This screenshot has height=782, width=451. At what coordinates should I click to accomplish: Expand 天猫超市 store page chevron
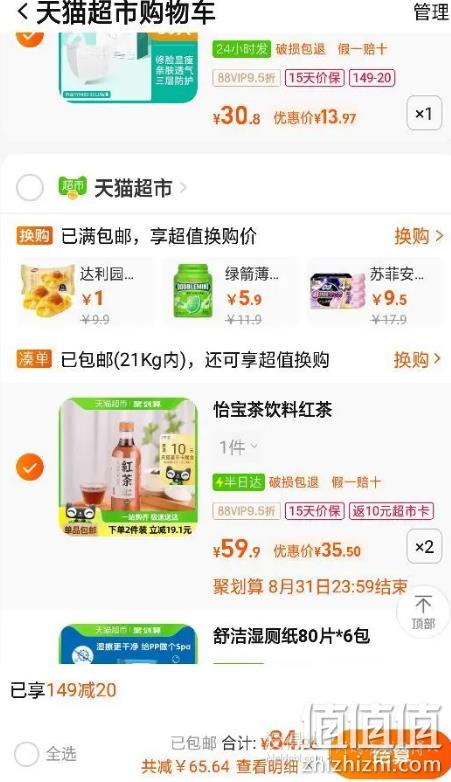183,188
